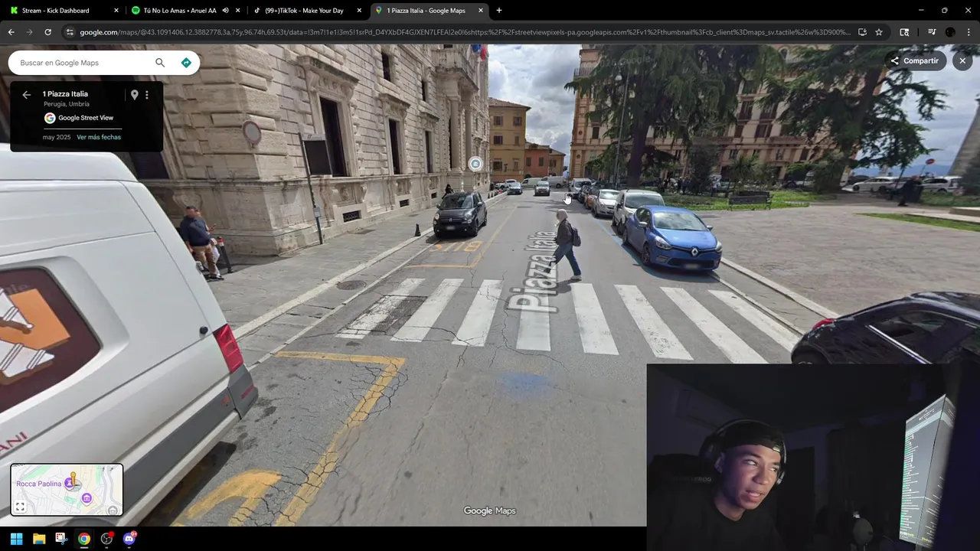This screenshot has width=980, height=551.
Task: Click the place marker icon on the building facade
Action: [x=475, y=164]
